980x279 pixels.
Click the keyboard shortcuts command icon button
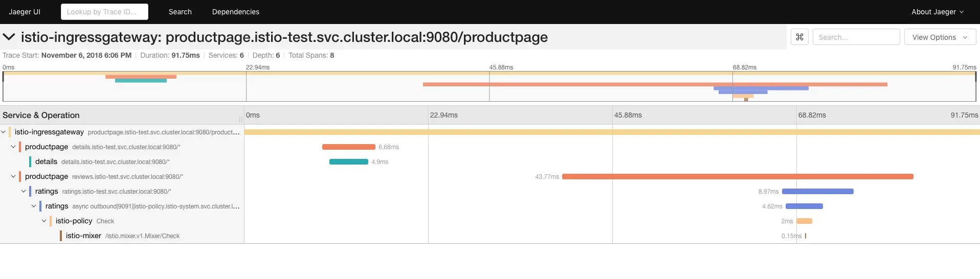click(x=799, y=37)
